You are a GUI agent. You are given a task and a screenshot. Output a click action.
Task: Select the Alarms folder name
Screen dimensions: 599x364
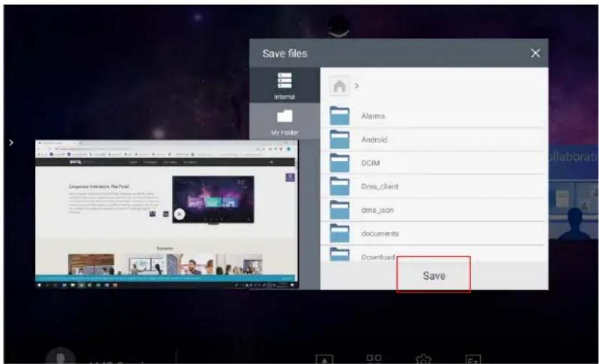[373, 116]
